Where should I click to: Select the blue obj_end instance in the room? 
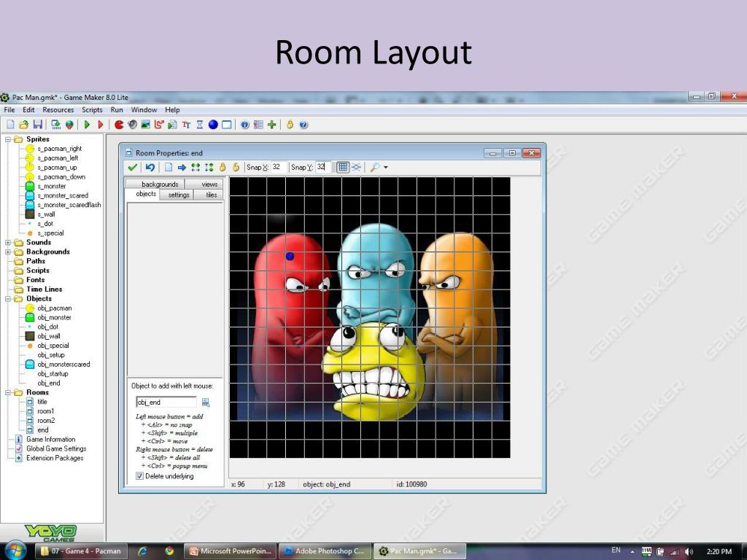coord(289,256)
